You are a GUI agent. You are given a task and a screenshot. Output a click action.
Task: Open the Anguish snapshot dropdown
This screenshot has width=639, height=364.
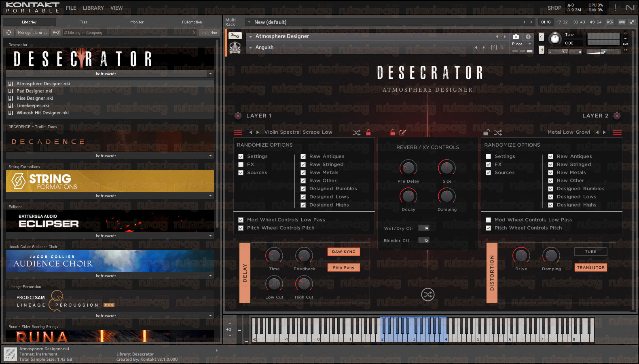click(x=251, y=48)
